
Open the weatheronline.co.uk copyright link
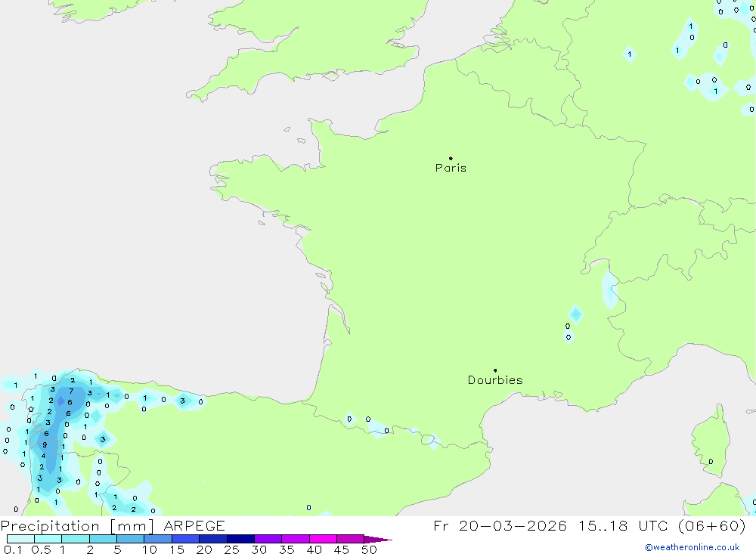692,547
